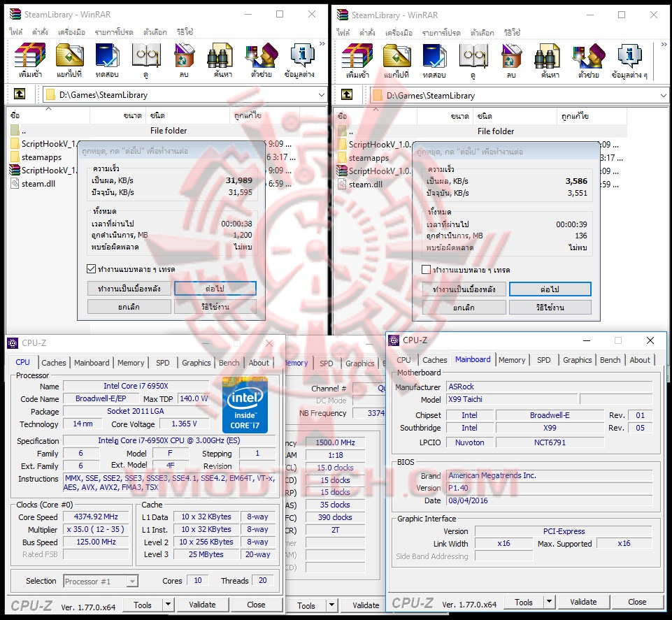Image resolution: width=672 pixels, height=620 pixels.
Task: Click Continue button in right benchmark dialog
Action: pos(550,289)
